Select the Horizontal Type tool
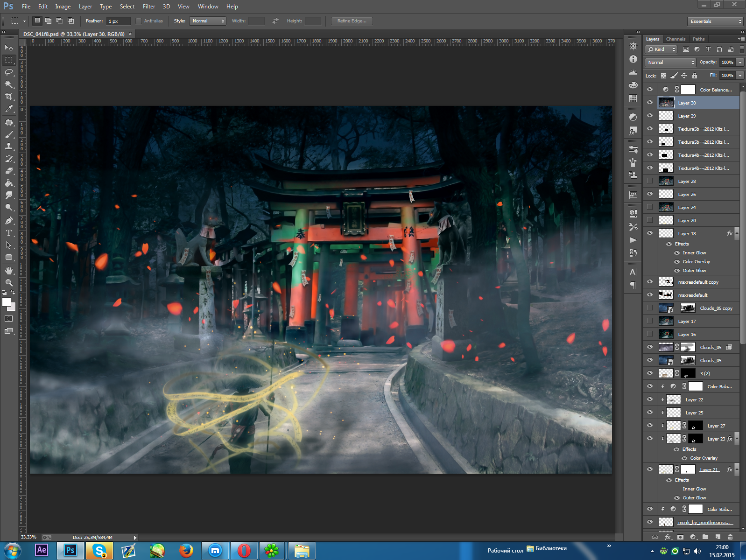Viewport: 746px width, 560px height. [9, 232]
